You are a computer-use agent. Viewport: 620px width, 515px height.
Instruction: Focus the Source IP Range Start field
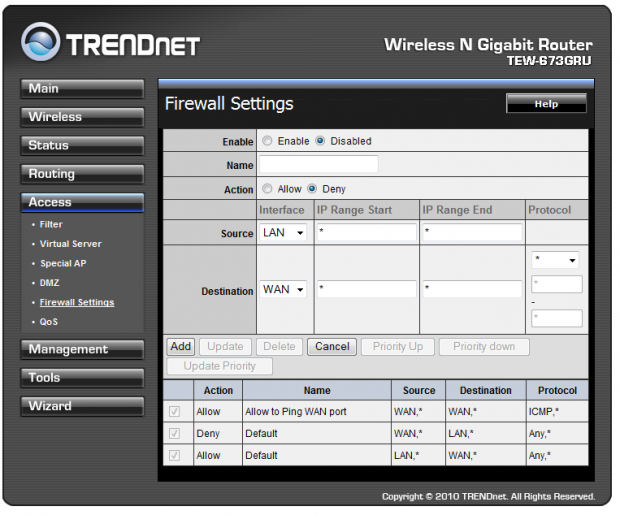point(367,232)
